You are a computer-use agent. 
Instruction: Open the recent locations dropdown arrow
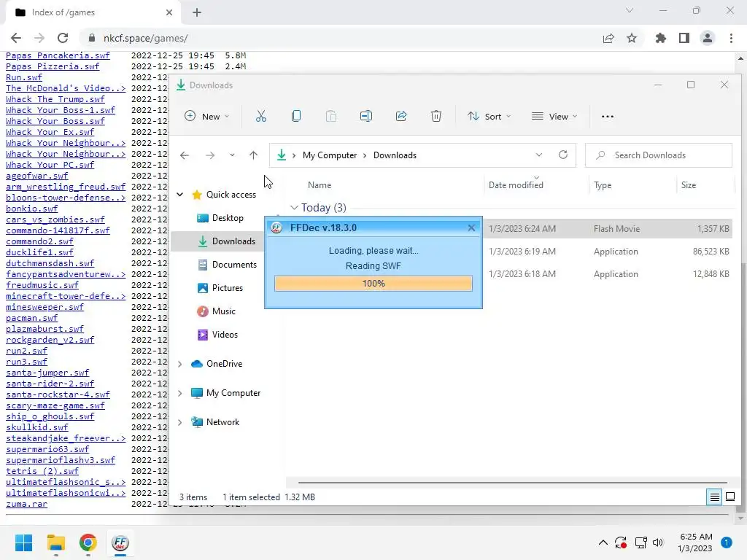232,155
